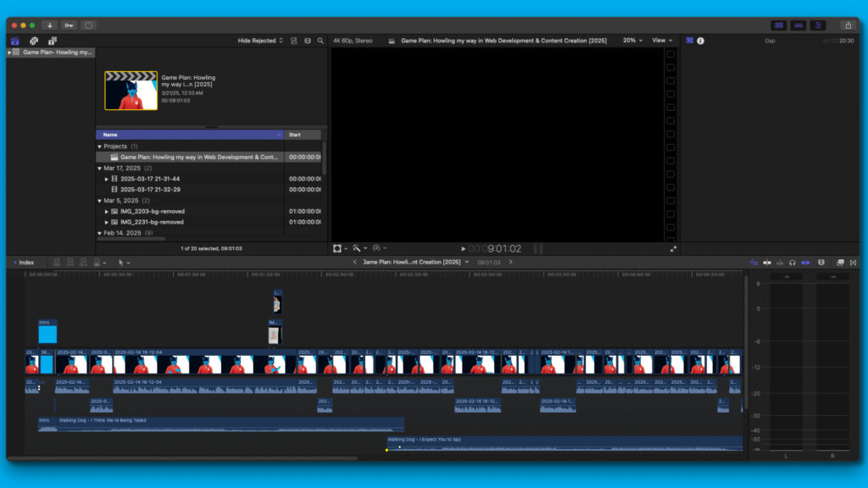
Task: Enter viewer full screen mode
Action: 673,250
